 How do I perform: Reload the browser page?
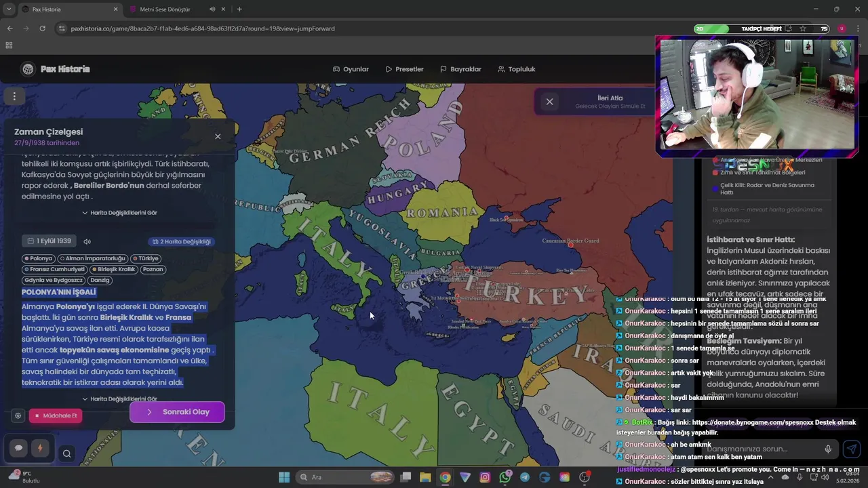tap(42, 28)
